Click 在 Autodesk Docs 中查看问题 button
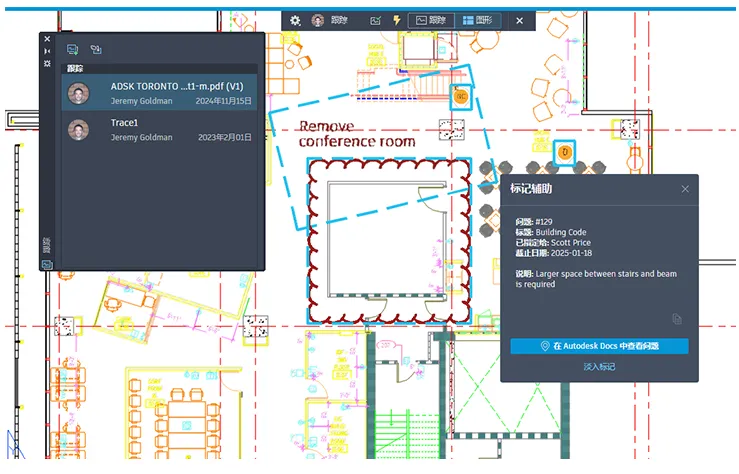This screenshot has width=739, height=474. pos(599,346)
